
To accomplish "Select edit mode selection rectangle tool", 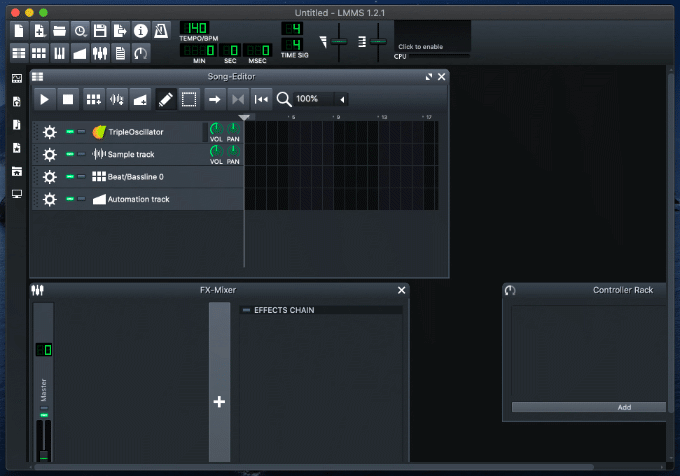I will click(x=189, y=100).
